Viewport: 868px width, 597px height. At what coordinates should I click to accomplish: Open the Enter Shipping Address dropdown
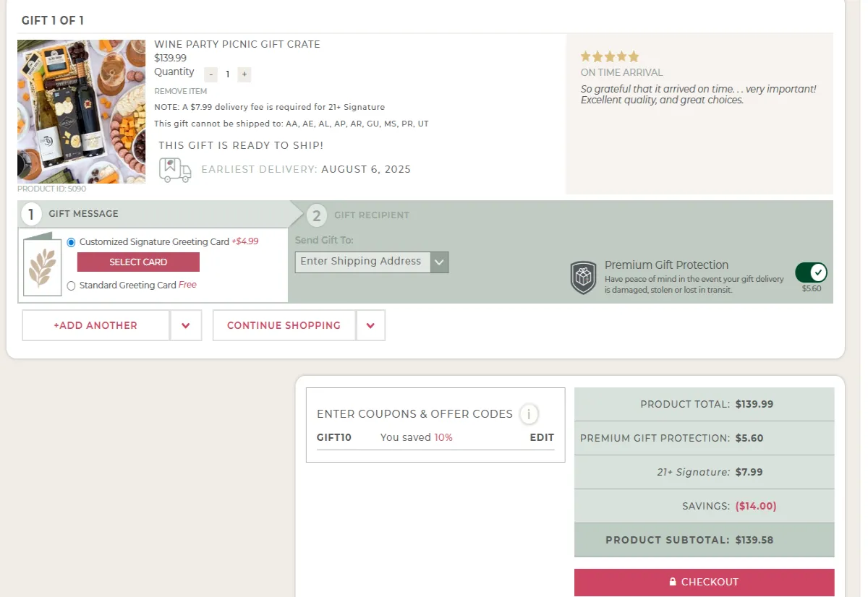click(371, 262)
